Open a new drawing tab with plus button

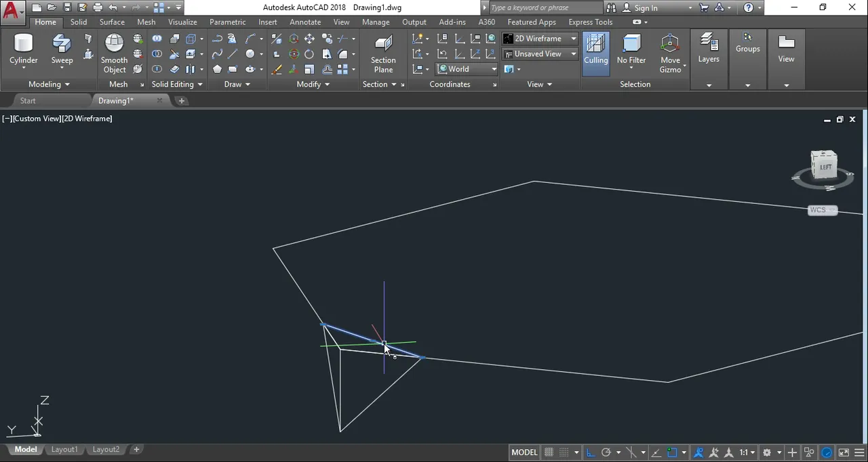pos(181,100)
